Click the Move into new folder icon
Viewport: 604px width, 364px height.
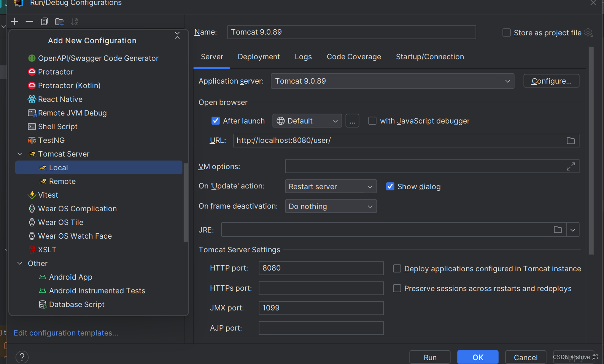point(59,22)
